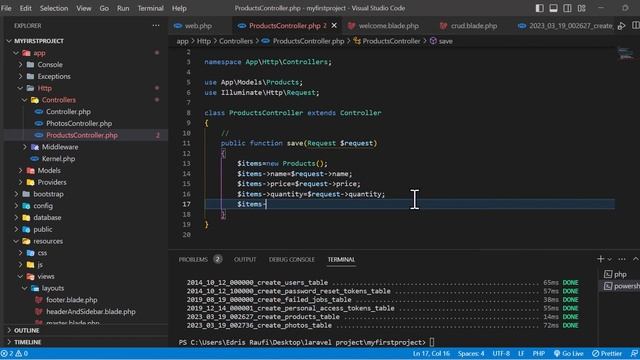Click errors and warnings status indicator
Image resolution: width=640 pixels, height=360 pixels.
pos(15,354)
